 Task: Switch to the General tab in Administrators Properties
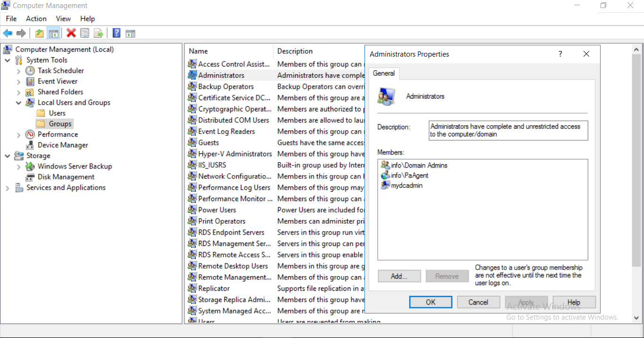click(384, 74)
